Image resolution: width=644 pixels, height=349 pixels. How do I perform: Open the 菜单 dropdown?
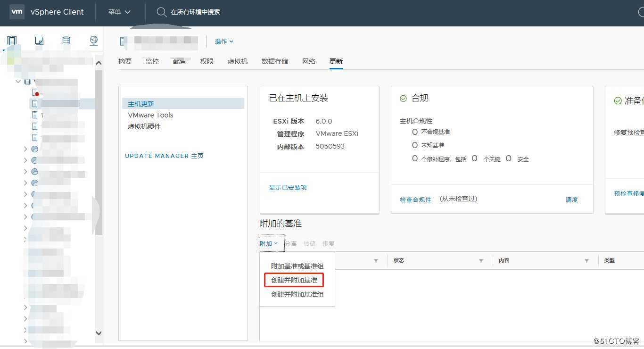tap(119, 12)
